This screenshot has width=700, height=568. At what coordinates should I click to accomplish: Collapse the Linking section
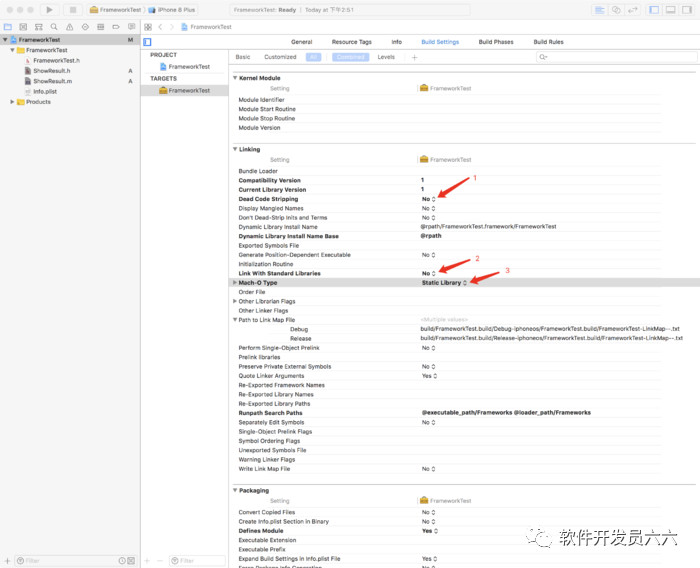pyautogui.click(x=235, y=149)
